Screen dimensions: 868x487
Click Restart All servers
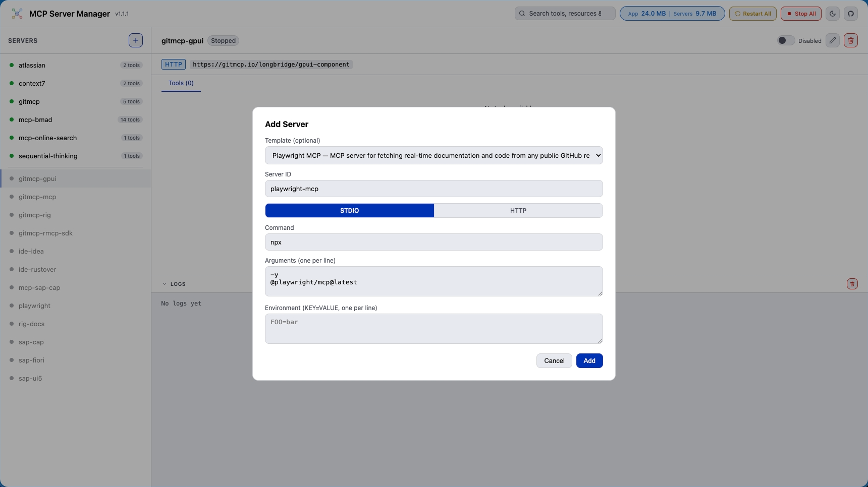click(x=752, y=14)
